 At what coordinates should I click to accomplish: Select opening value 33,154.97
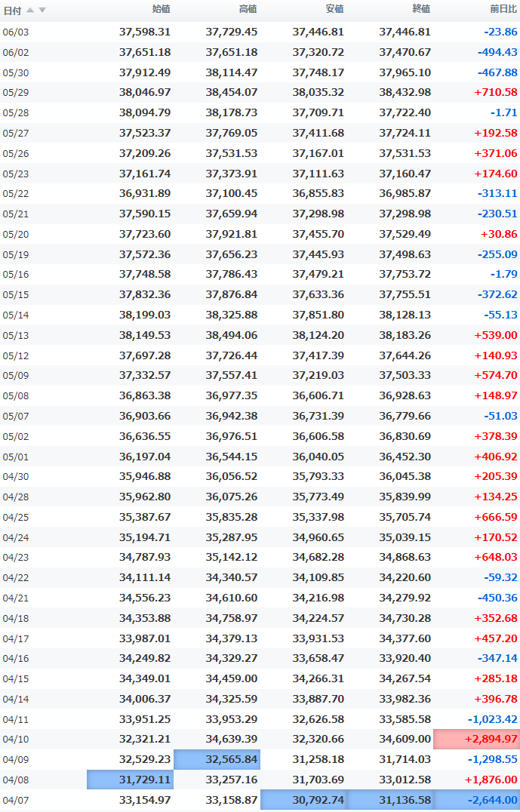[x=144, y=800]
